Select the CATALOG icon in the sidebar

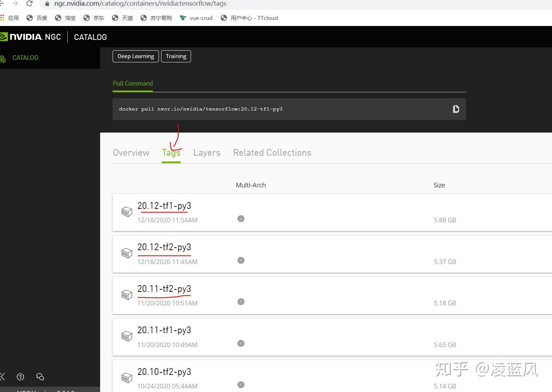(3, 58)
